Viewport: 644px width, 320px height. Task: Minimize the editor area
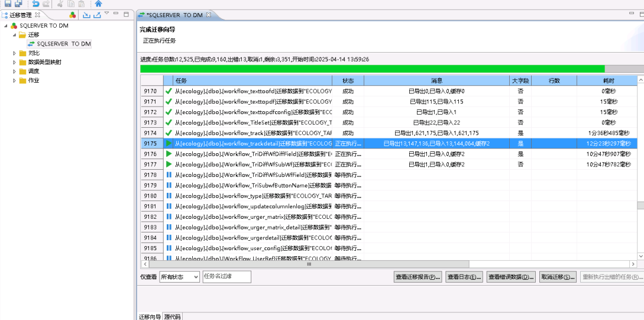[x=632, y=13]
